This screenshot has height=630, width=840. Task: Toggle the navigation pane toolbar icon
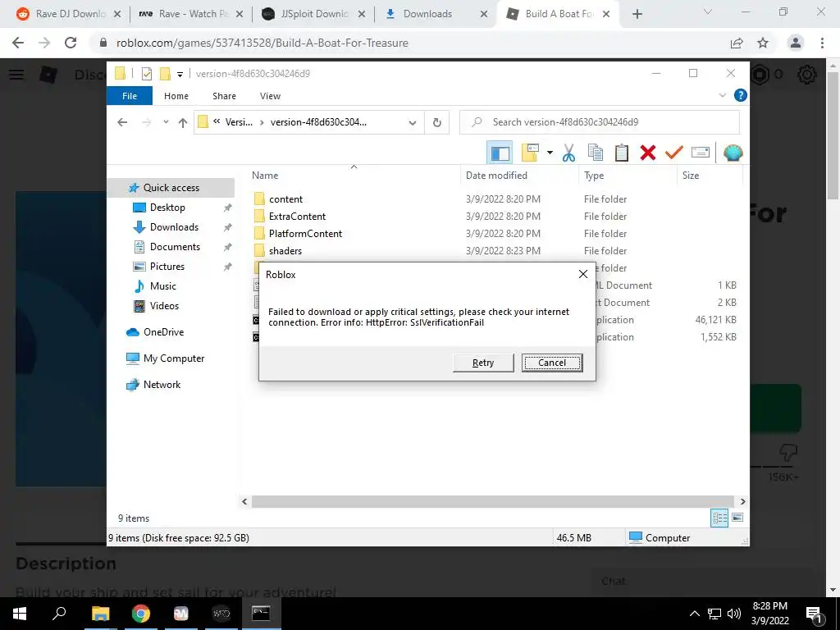[500, 153]
